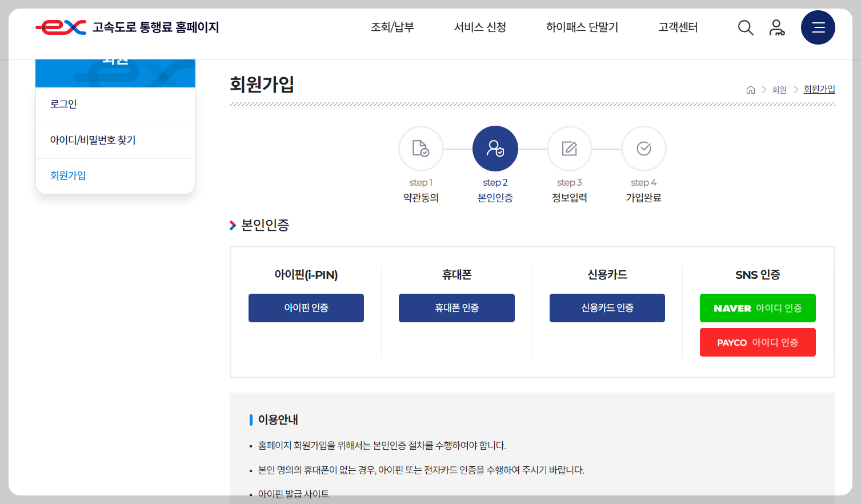Open the 서비스 신청 menu
Viewport: 861px width, 504px height.
pyautogui.click(x=480, y=27)
